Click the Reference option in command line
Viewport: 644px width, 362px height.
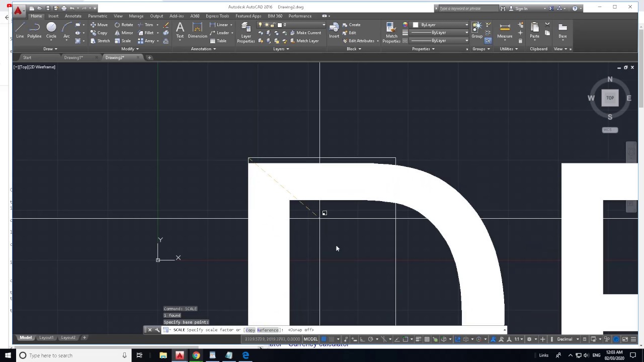[268, 330]
